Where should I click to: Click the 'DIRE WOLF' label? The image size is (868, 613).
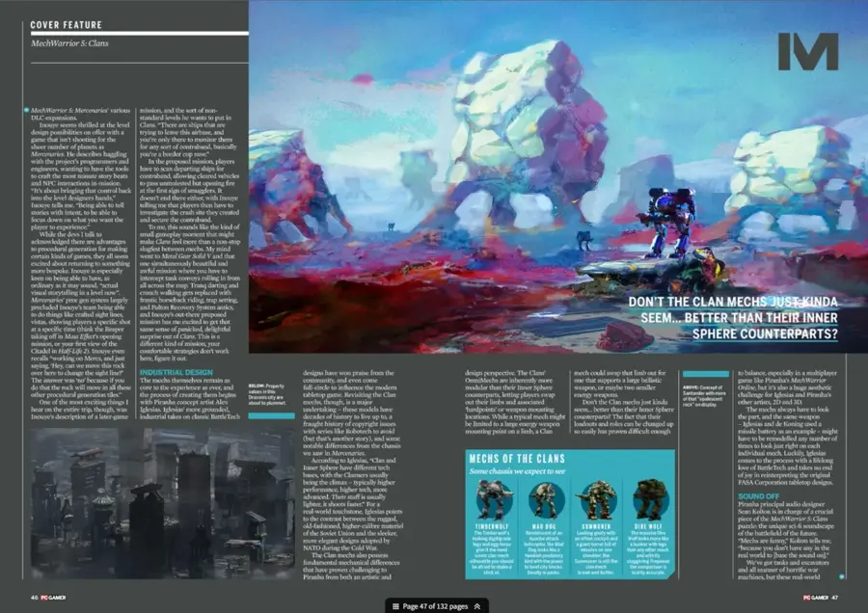[x=648, y=526]
